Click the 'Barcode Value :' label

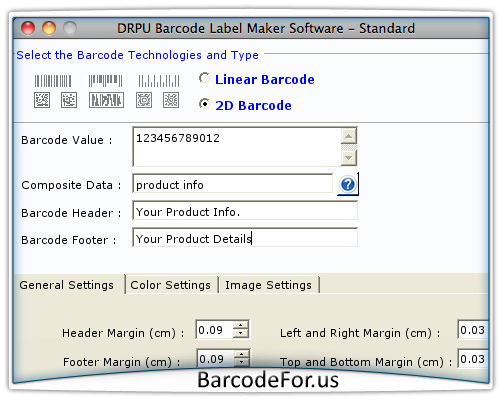pyautogui.click(x=67, y=140)
